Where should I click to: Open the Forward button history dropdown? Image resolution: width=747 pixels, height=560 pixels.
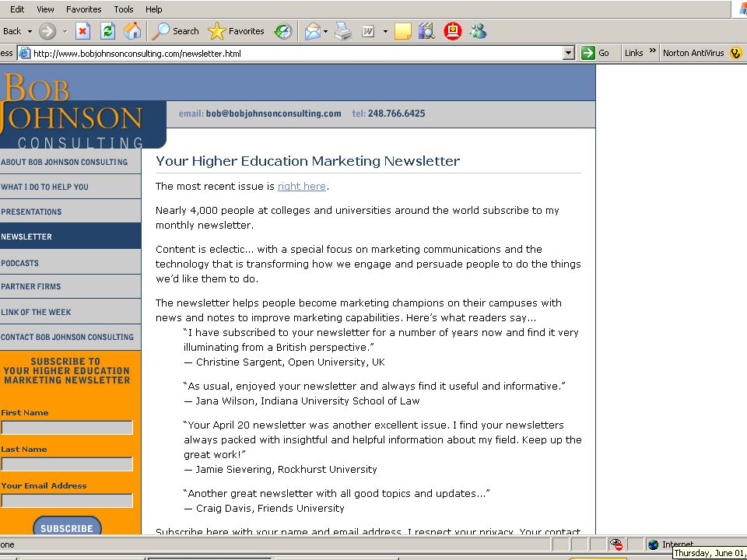65,31
